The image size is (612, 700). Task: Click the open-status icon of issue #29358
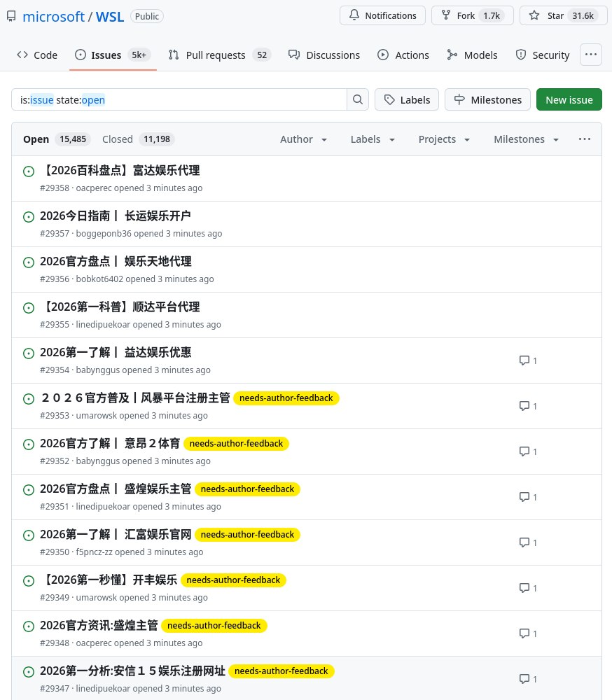[x=29, y=171]
